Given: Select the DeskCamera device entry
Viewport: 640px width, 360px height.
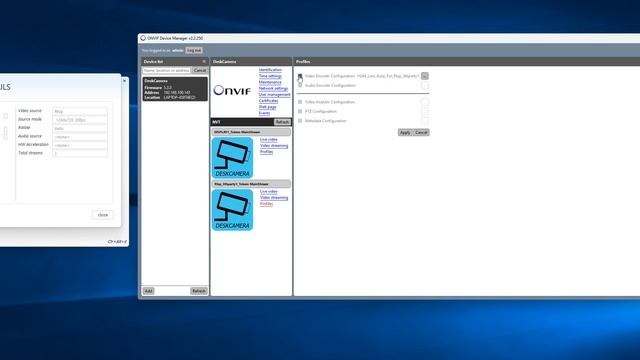Looking at the screenshot, I should pyautogui.click(x=175, y=89).
